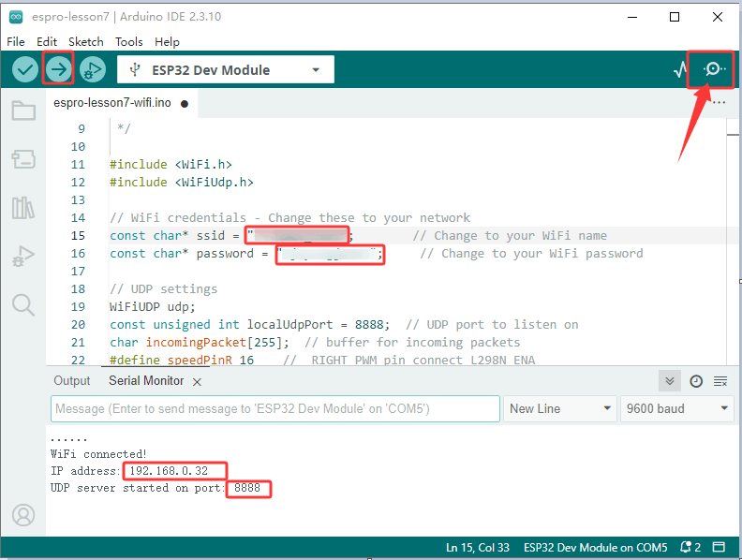The height and width of the screenshot is (560, 742).
Task: Click line 12 #include <WiFiUdp.h>
Action: [x=182, y=182]
